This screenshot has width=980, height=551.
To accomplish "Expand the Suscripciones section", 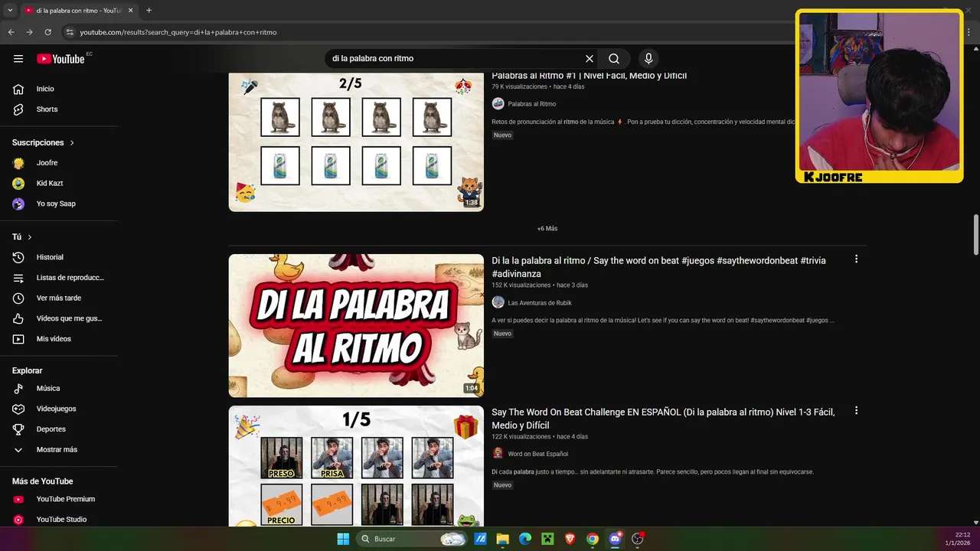I will (x=44, y=142).
